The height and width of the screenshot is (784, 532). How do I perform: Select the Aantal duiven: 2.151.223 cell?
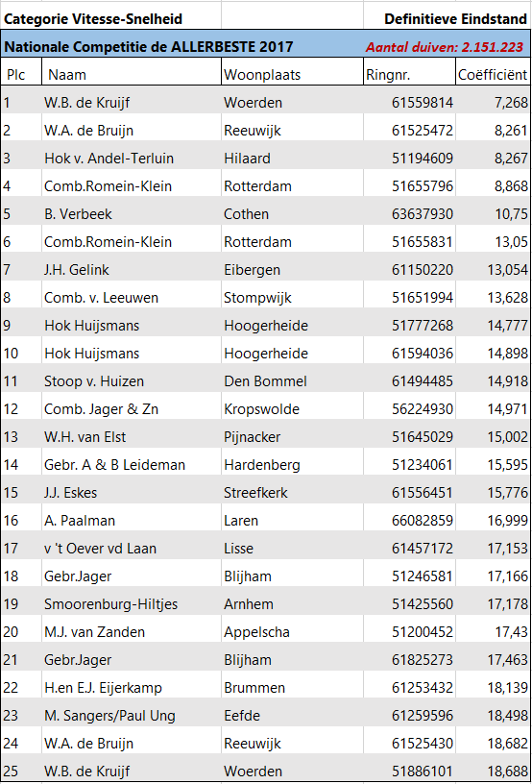[444, 47]
